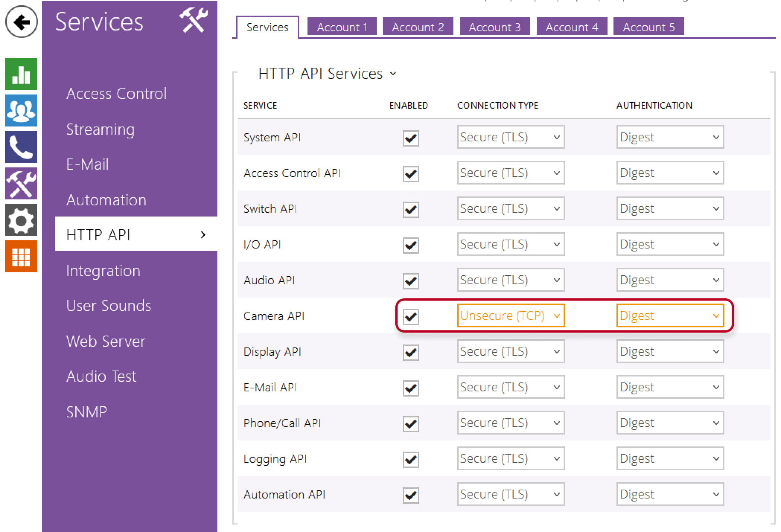Open Logging API authentication dropdown
This screenshot has height=532, width=781.
tap(670, 458)
